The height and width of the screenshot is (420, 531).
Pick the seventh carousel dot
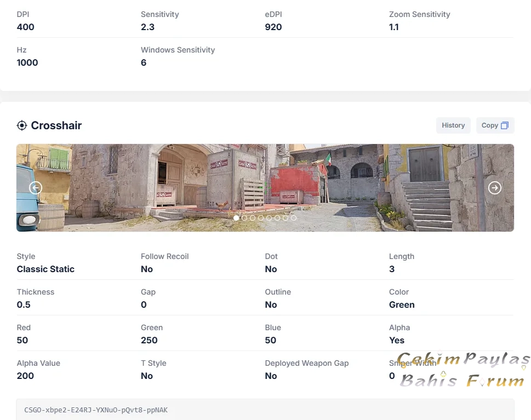coord(286,218)
